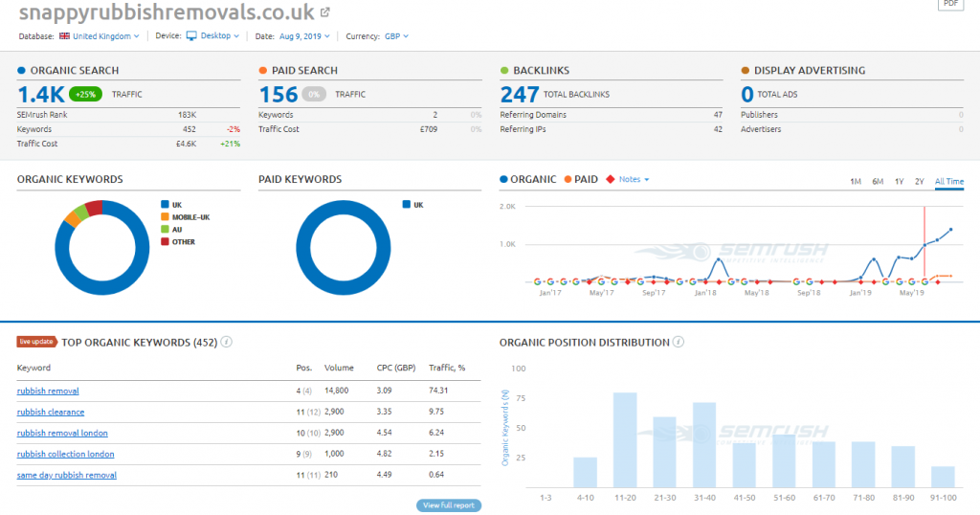This screenshot has width=980, height=515.
Task: Click the SEMrush Rank value 183K
Action: tap(187, 115)
